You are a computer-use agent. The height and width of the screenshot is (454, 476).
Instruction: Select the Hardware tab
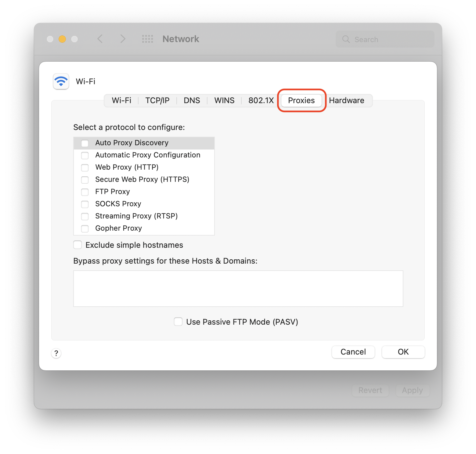click(x=347, y=100)
